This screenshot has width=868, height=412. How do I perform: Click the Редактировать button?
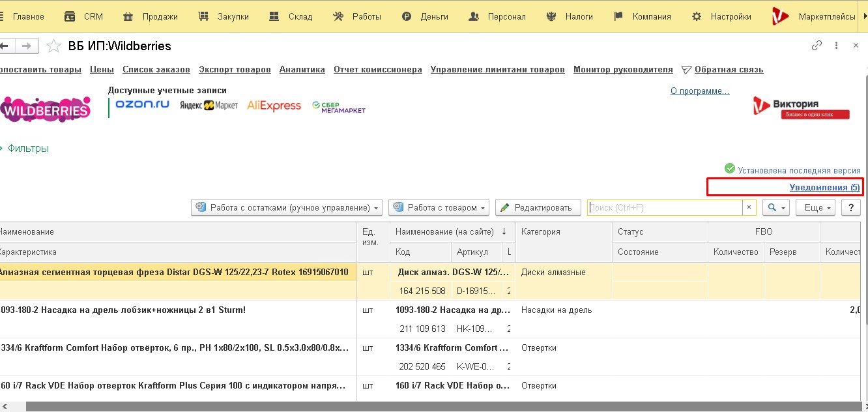(538, 207)
